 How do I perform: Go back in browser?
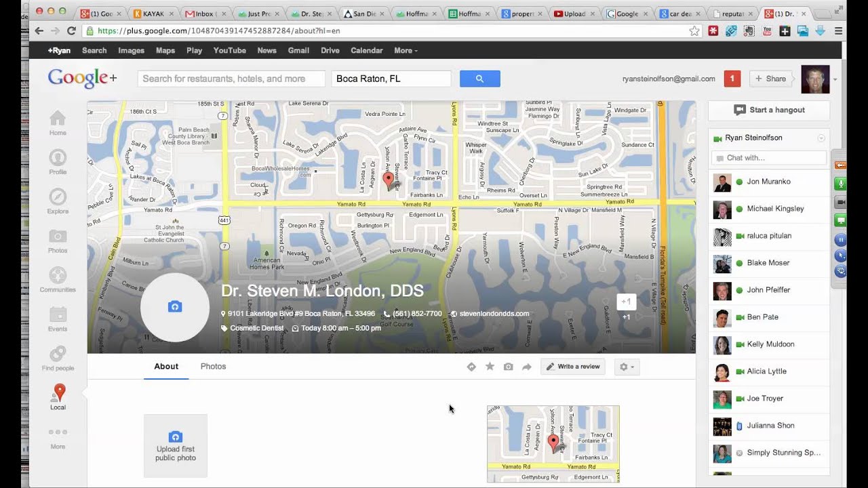point(39,30)
